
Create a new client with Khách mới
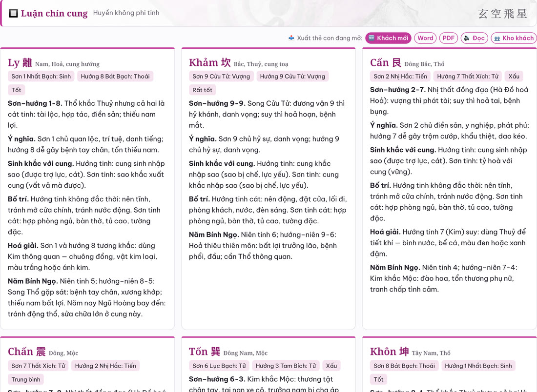[x=389, y=38]
